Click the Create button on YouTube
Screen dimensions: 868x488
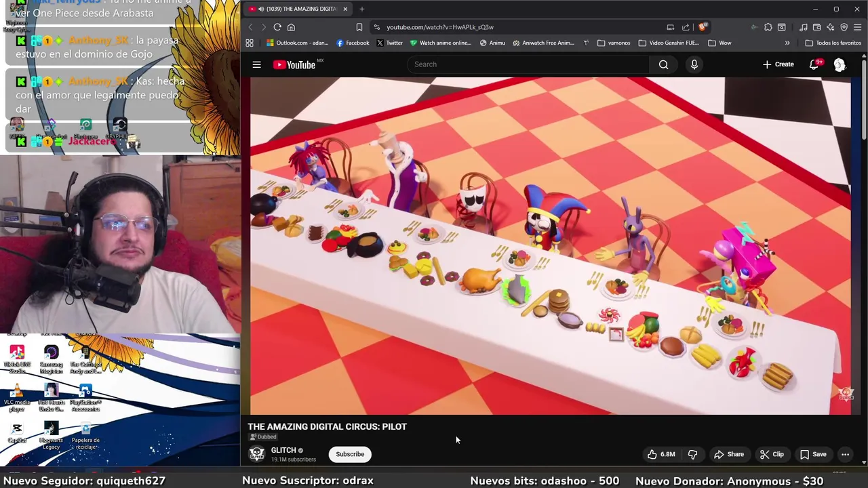[x=778, y=64]
